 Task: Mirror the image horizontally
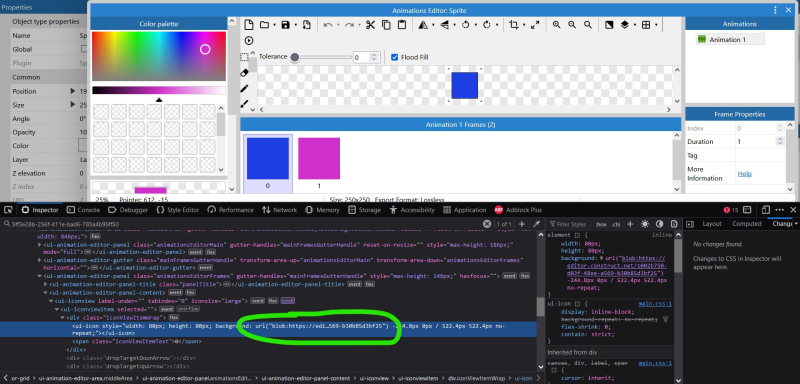(423, 25)
